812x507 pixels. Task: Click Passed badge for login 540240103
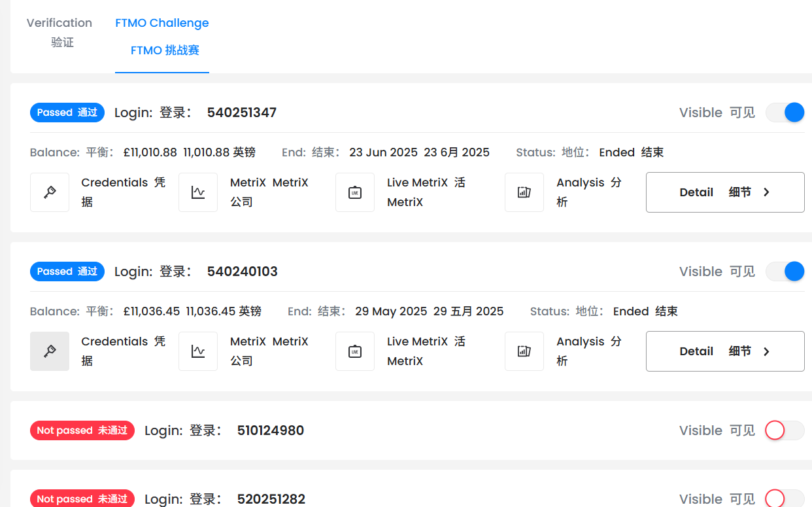(x=67, y=271)
